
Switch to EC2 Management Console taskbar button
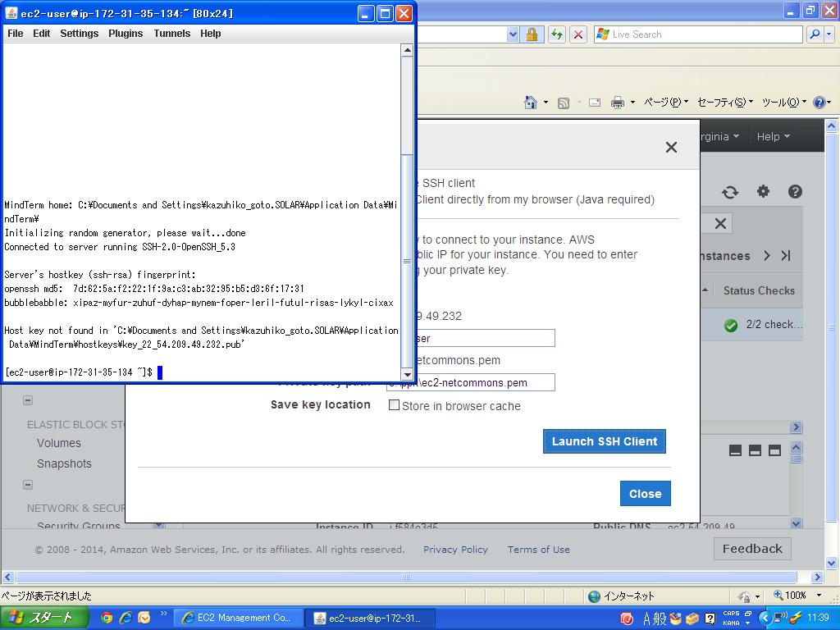click(x=238, y=618)
